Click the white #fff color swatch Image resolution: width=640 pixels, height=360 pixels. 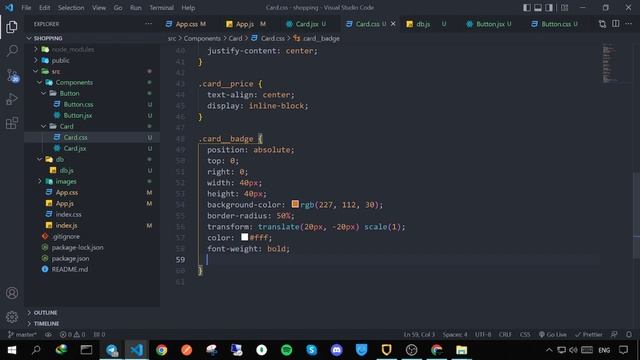tap(244, 237)
